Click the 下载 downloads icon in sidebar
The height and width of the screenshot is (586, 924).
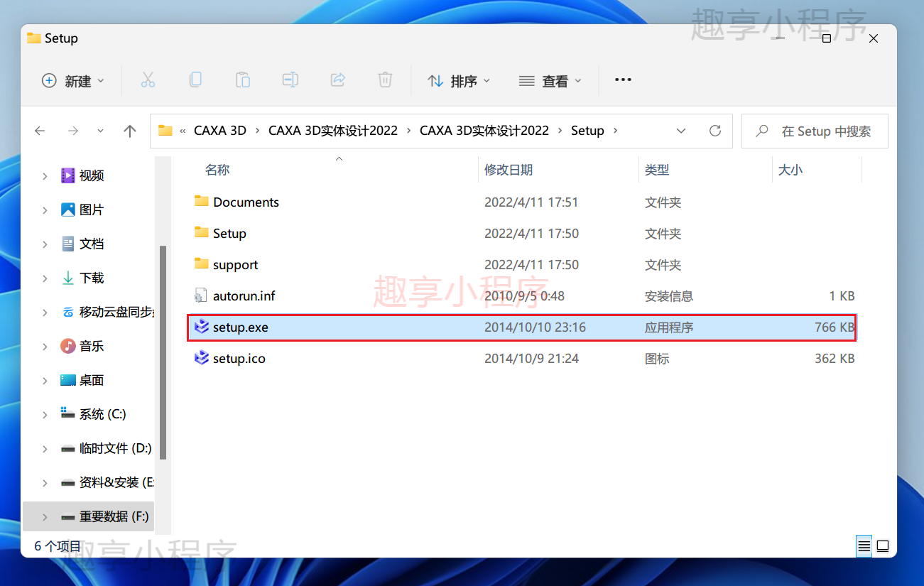tap(68, 278)
